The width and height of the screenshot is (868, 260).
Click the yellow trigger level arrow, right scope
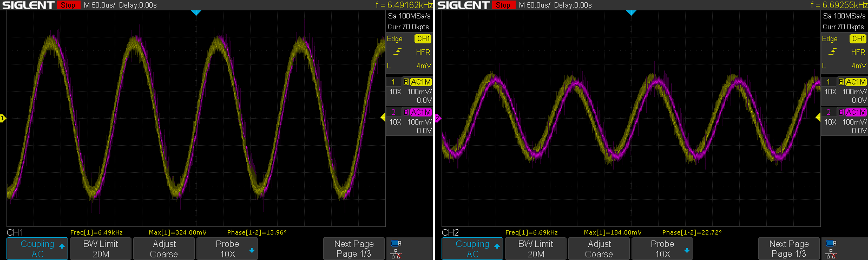(x=818, y=117)
